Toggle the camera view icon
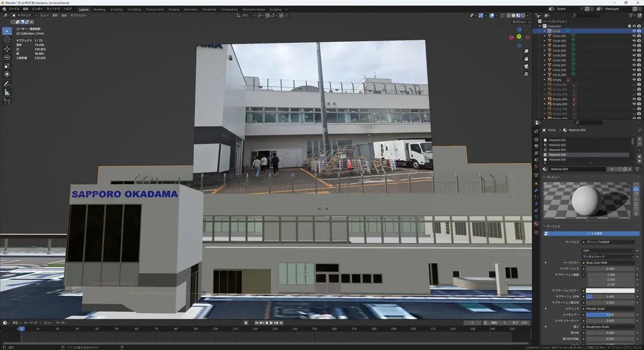This screenshot has width=644, height=350. point(526,66)
